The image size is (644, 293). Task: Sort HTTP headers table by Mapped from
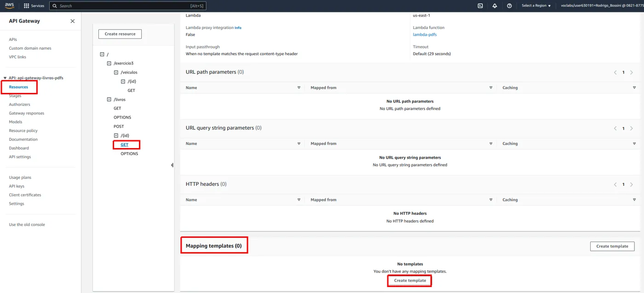tap(491, 200)
